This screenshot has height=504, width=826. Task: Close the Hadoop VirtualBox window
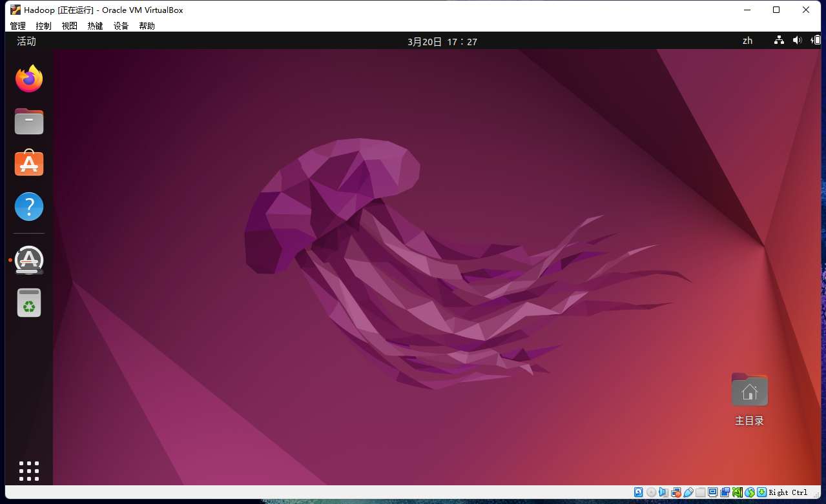pyautogui.click(x=806, y=10)
